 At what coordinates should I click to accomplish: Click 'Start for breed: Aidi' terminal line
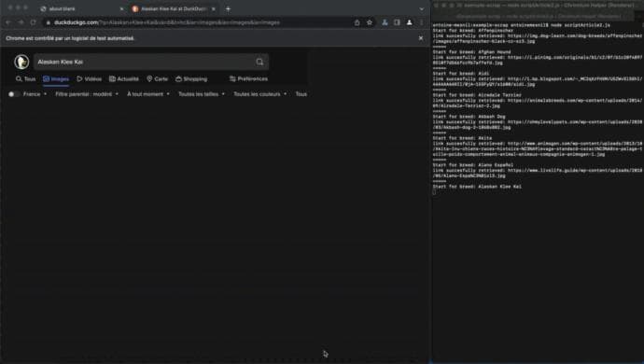pos(461,74)
